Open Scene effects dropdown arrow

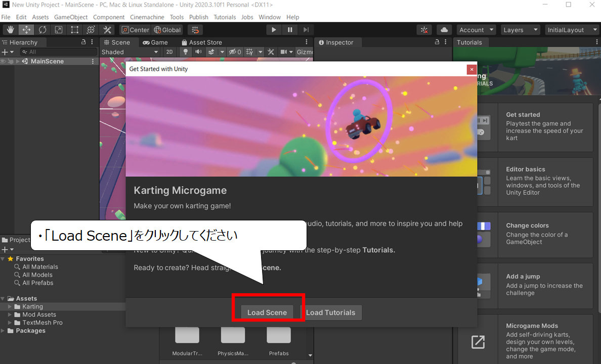(222, 52)
